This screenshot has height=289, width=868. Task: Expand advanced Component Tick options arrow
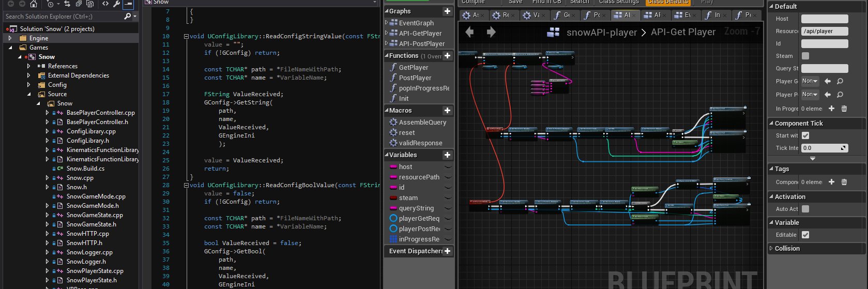click(813, 159)
